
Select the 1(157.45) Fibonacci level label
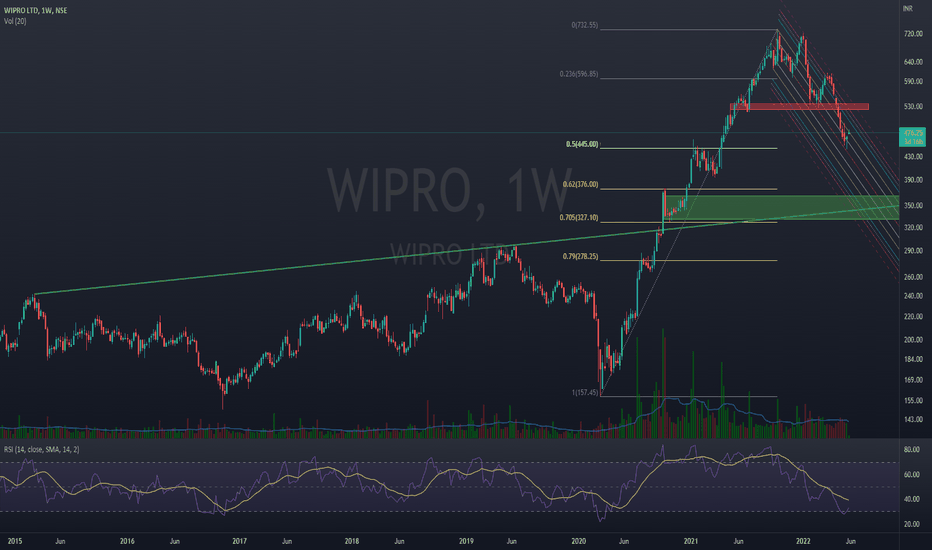[585, 392]
